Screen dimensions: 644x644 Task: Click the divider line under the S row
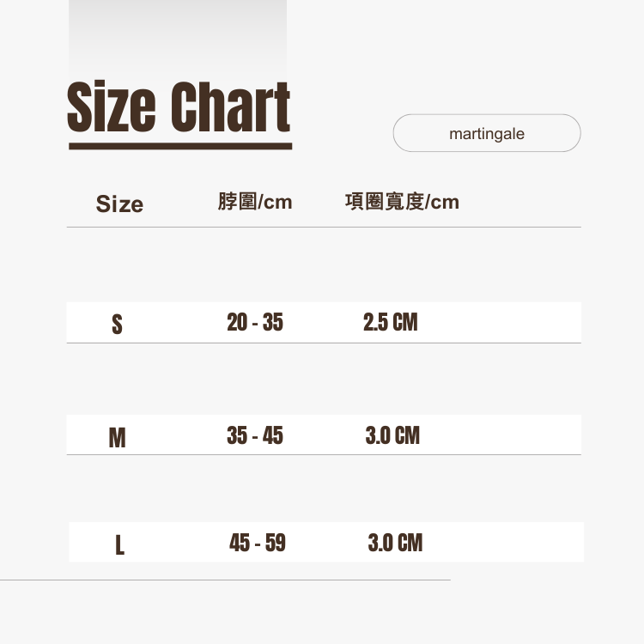(x=324, y=343)
